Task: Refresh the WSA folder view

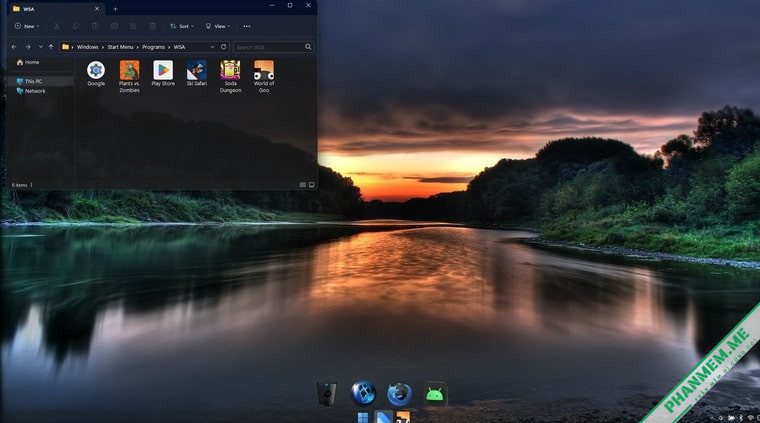Action: (x=223, y=47)
